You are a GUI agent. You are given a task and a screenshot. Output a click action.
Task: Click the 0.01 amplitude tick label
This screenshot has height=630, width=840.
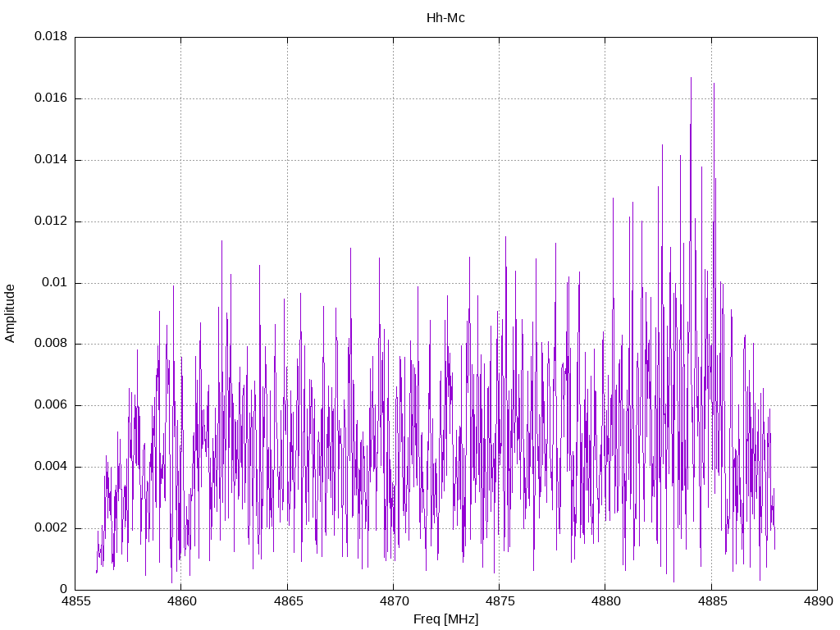tap(53, 283)
